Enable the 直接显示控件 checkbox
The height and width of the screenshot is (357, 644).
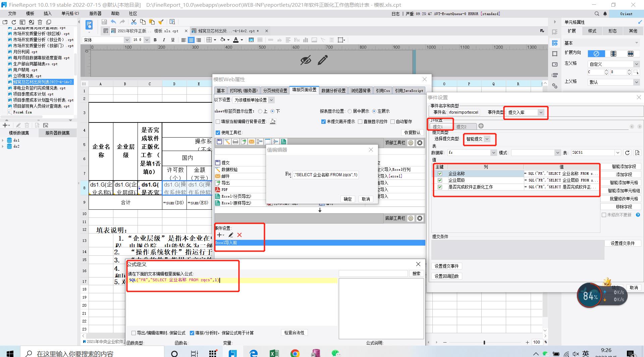coord(360,121)
